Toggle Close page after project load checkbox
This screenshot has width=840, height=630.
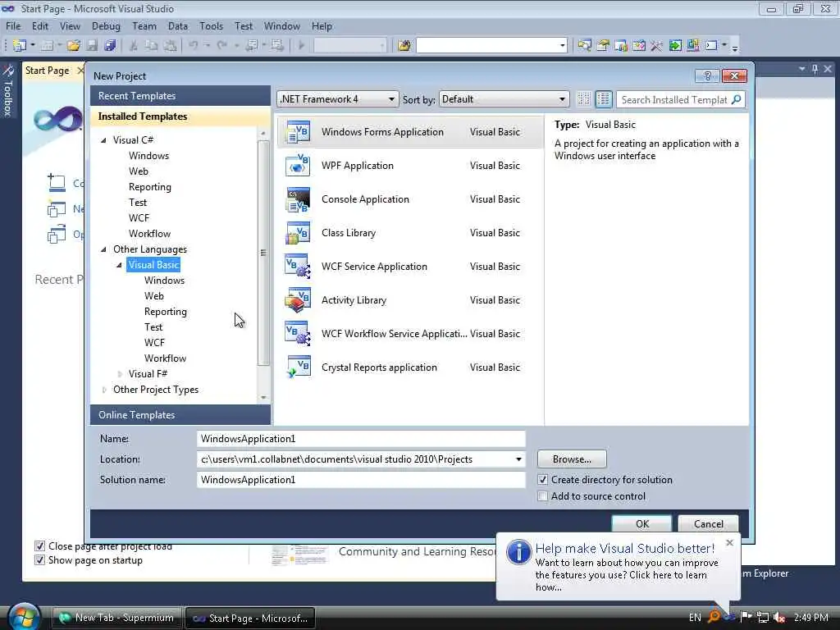39,546
